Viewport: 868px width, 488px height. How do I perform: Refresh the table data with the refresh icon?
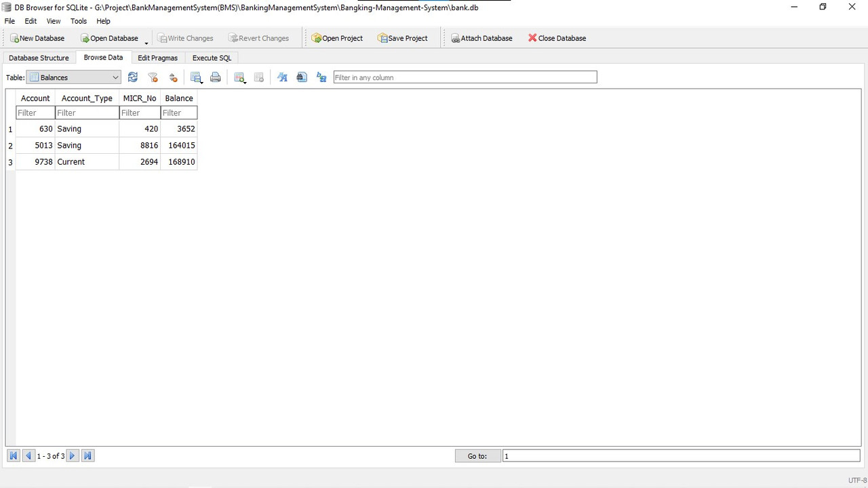[x=133, y=77]
